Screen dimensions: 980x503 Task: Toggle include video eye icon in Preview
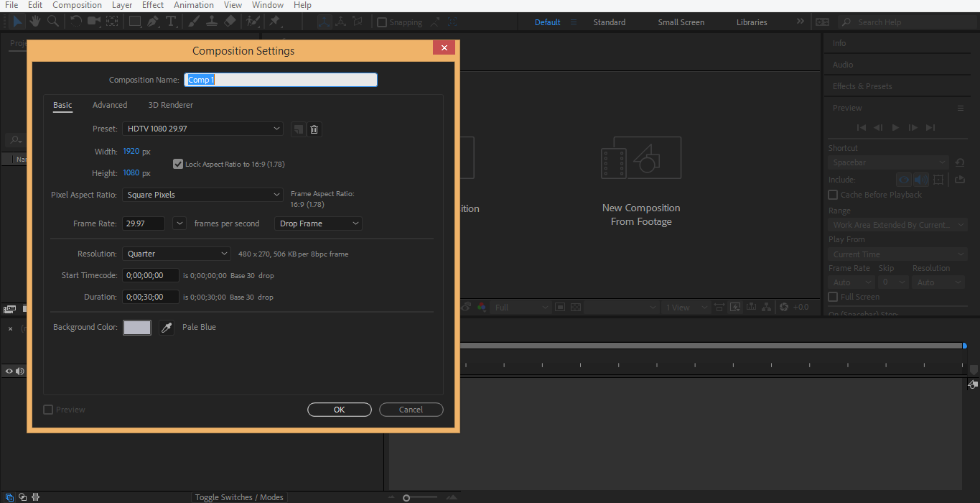(905, 180)
